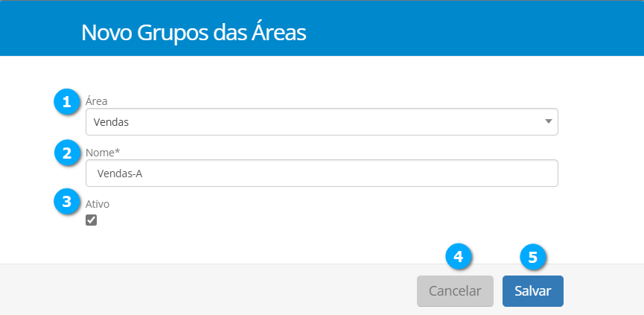
Task: Click the number 3 badge beside Ativo
Action: click(67, 201)
